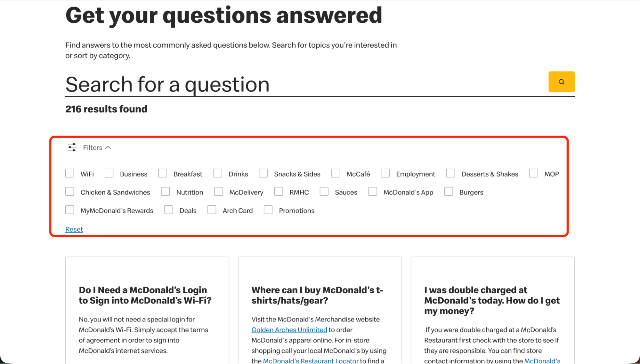Viewport: 640px width, 364px height.
Task: Open the Golden Arches Unlimited link
Action: pyautogui.click(x=289, y=329)
